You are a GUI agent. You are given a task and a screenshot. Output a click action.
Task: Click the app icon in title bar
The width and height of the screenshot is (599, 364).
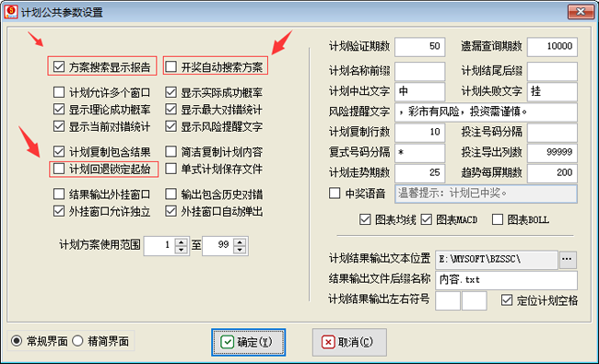(11, 11)
